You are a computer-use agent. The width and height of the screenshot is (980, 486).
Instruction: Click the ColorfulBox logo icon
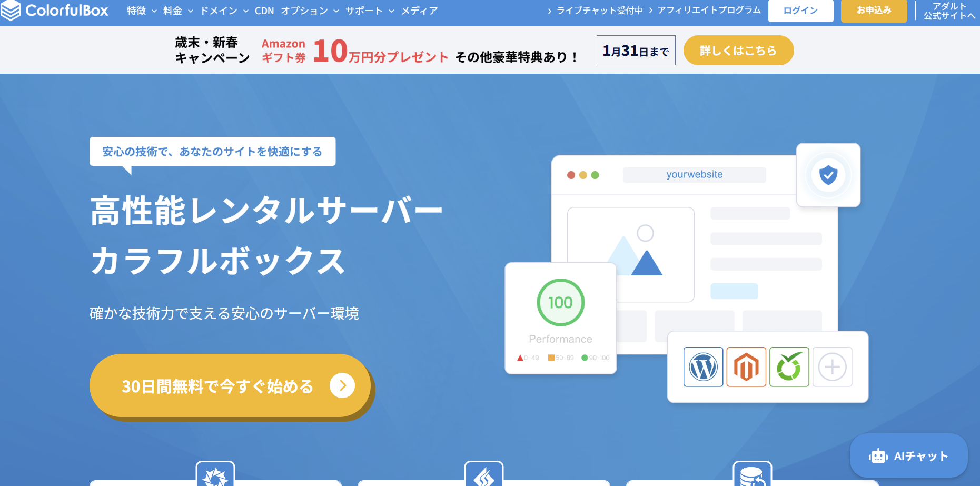[11, 10]
